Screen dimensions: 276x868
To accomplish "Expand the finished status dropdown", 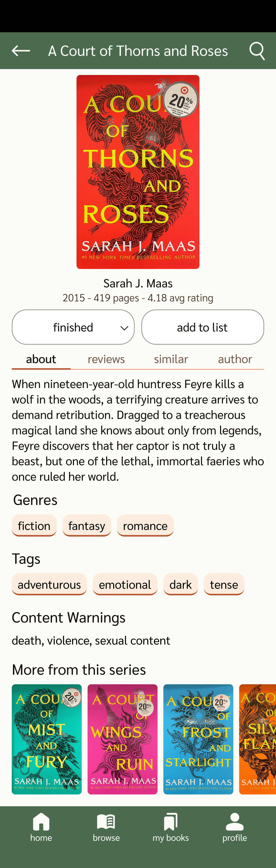I will tap(73, 327).
